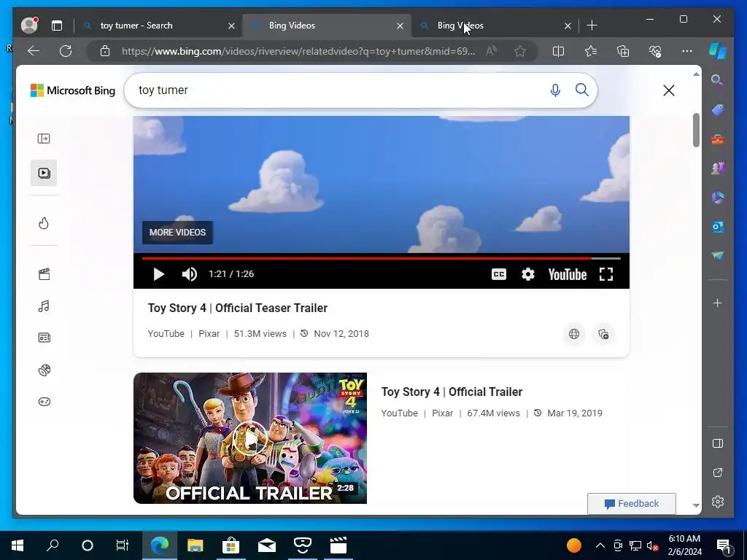747x560 pixels.
Task: Click the Bing search magnifier button
Action: pyautogui.click(x=581, y=90)
